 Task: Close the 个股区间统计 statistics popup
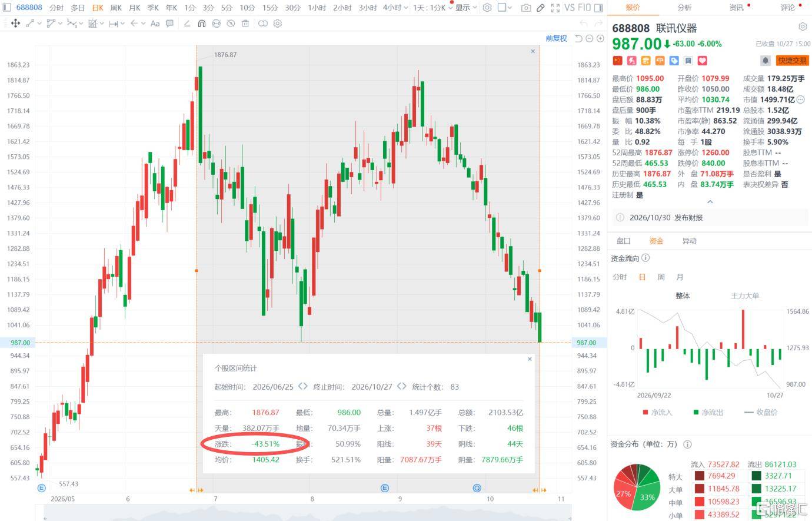point(530,359)
